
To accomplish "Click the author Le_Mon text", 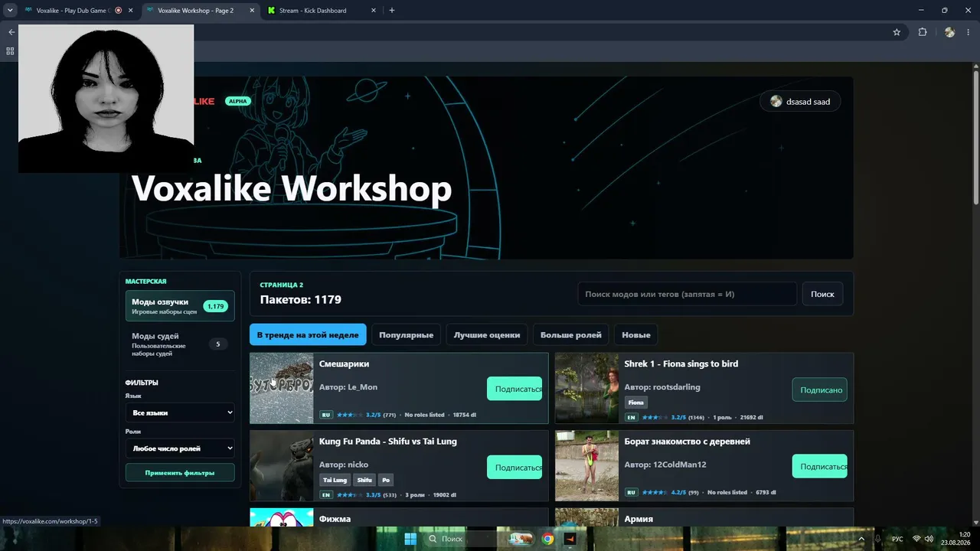I will click(363, 387).
